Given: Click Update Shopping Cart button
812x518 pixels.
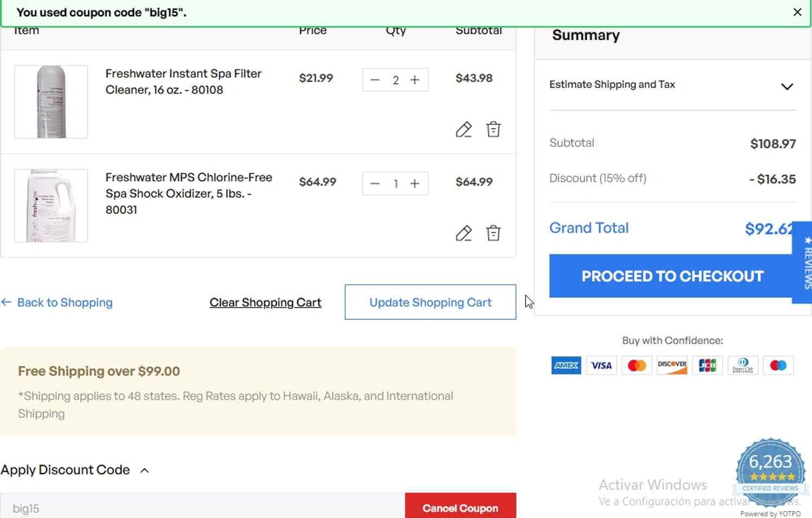Looking at the screenshot, I should pyautogui.click(x=430, y=302).
